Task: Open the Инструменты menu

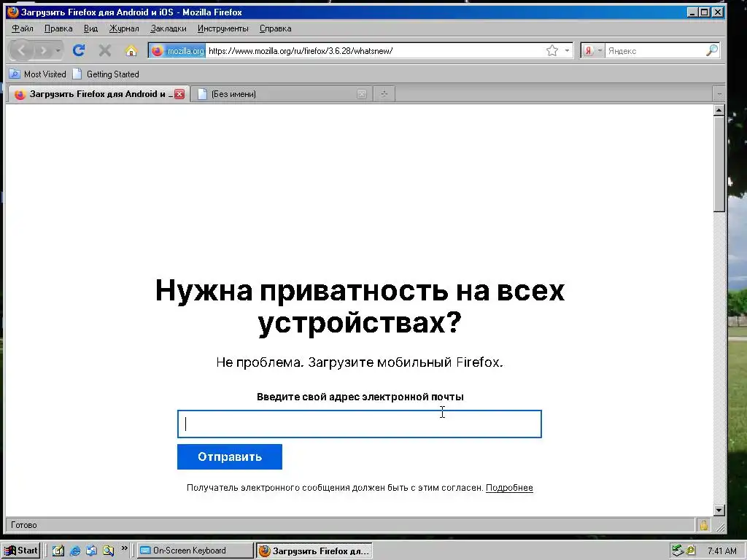Action: tap(223, 28)
